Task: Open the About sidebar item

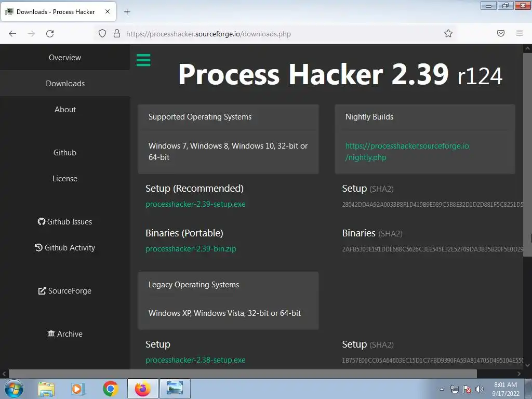Action: point(65,109)
